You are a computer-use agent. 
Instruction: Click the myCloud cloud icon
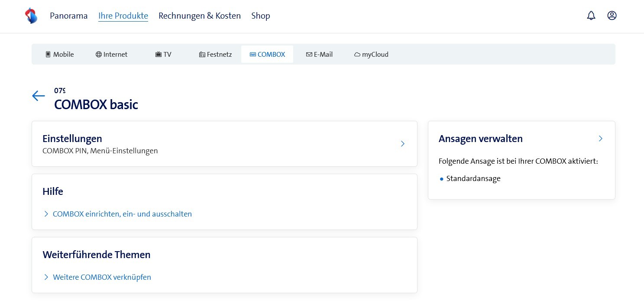(357, 55)
